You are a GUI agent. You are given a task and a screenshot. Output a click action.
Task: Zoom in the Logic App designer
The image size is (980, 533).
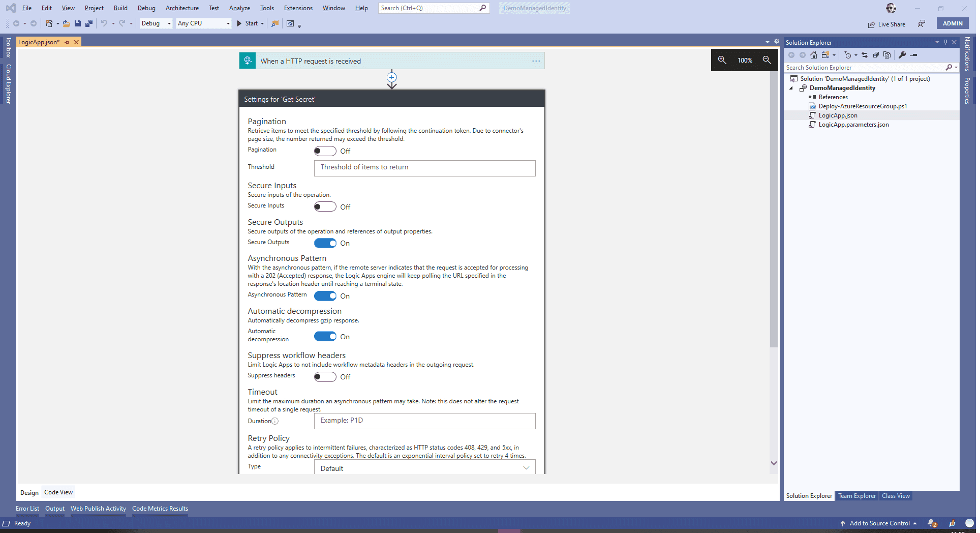722,60
